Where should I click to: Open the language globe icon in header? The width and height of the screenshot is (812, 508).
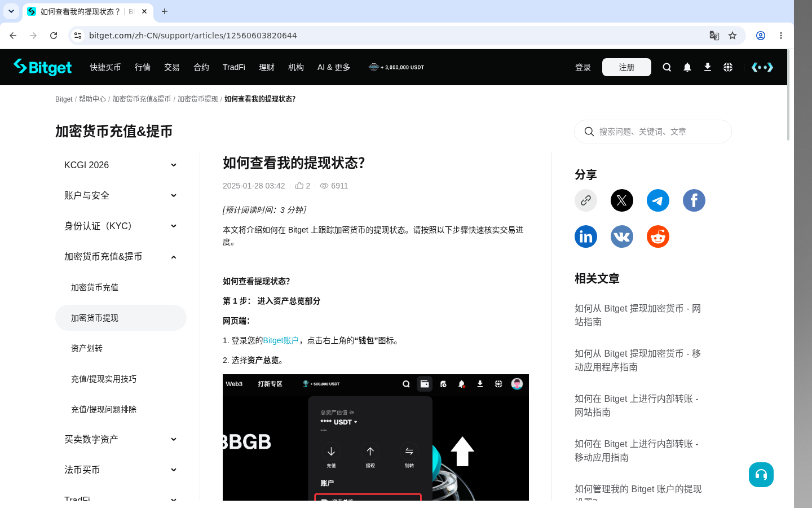(x=727, y=67)
